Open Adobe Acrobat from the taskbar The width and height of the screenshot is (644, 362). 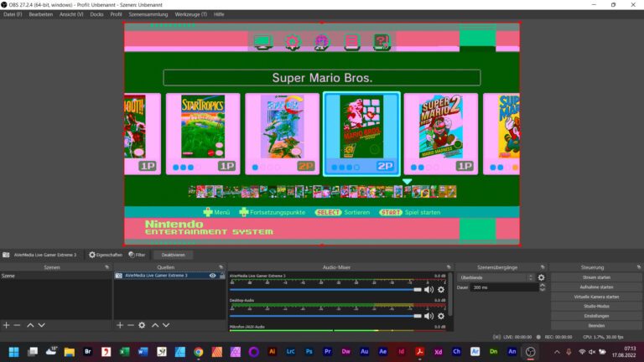(x=419, y=352)
